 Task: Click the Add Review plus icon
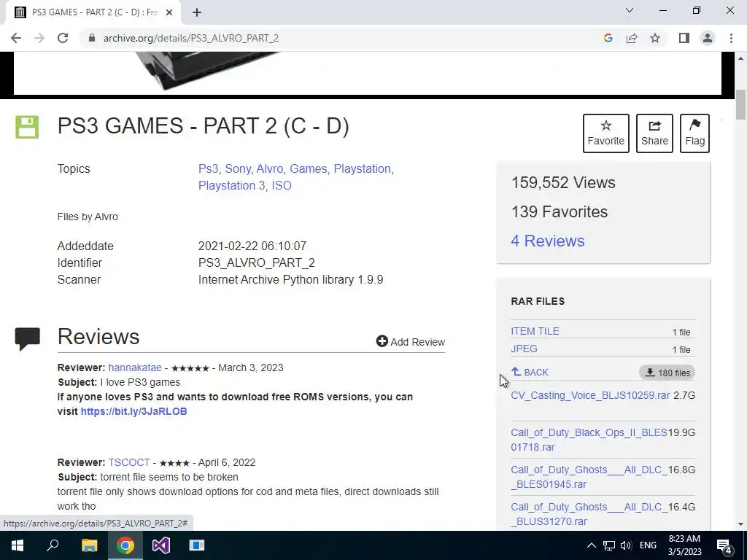[x=382, y=341]
